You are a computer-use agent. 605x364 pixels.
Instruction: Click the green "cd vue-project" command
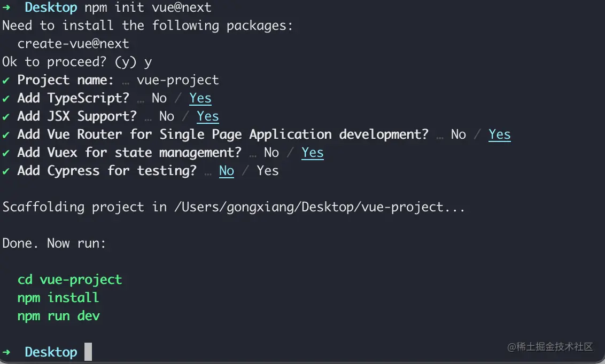(x=69, y=280)
